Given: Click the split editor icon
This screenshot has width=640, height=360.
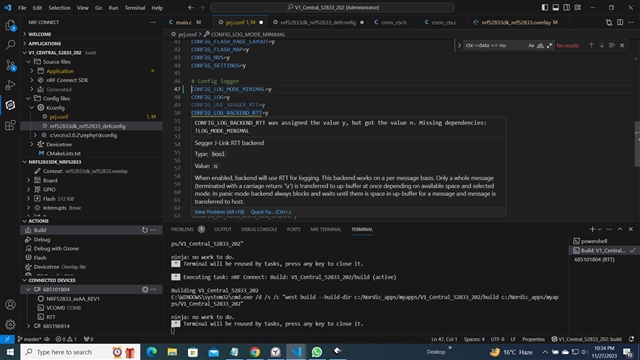Looking at the screenshot, I should point(620,22).
